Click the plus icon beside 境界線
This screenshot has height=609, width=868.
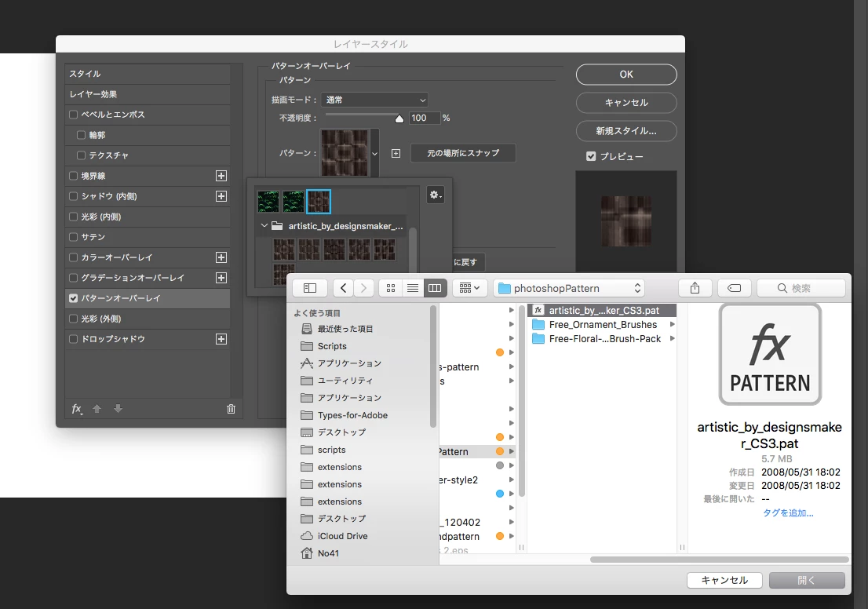click(x=221, y=176)
